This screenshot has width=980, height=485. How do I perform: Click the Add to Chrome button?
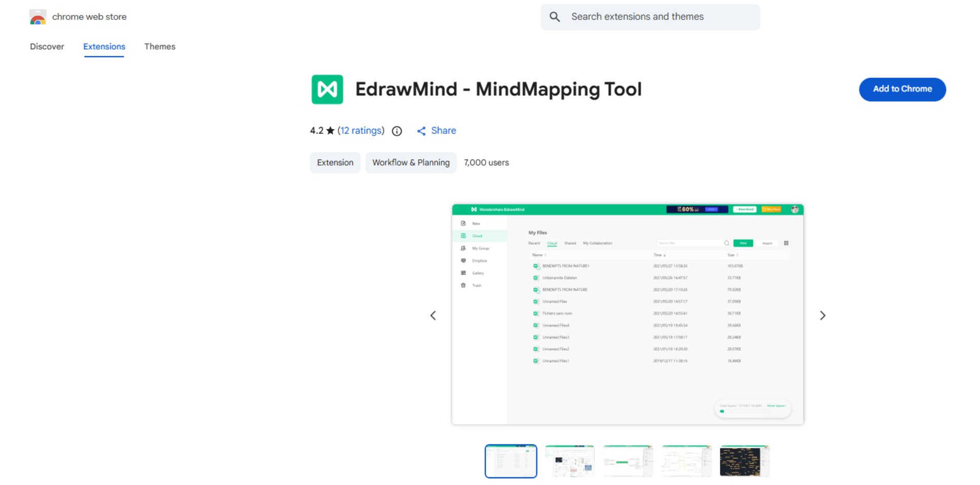(x=902, y=89)
